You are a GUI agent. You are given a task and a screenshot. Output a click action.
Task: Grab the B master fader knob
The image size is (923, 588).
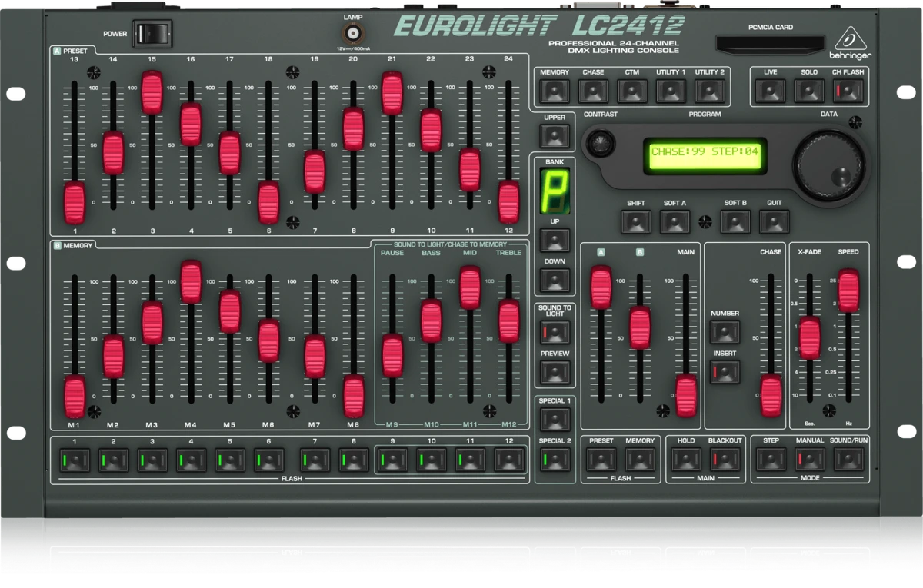tap(640, 327)
